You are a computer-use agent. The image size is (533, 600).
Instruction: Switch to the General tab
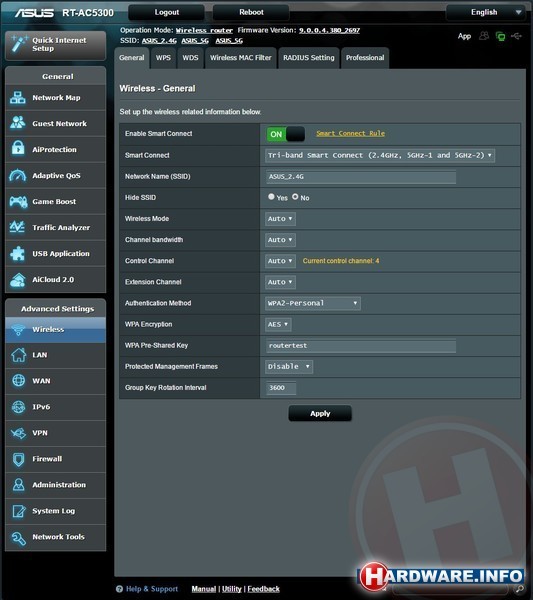131,58
